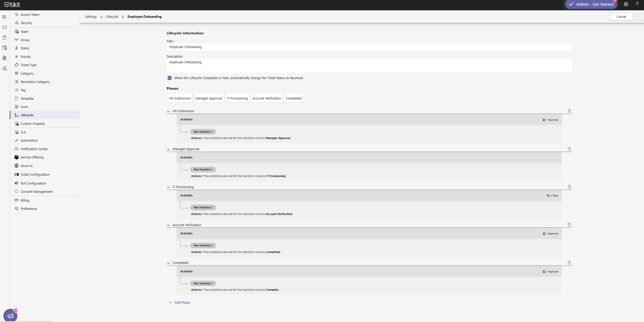The width and height of the screenshot is (644, 322).
Task: Open New Transition 1 in Completed phase
Action: pyautogui.click(x=203, y=283)
